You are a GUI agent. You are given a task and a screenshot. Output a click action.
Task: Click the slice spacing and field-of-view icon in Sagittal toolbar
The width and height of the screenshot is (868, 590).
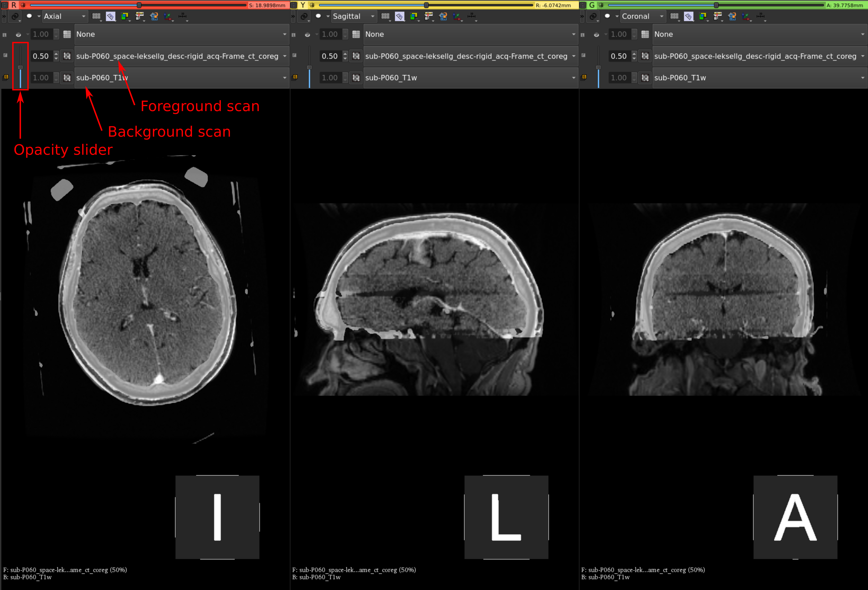click(429, 16)
